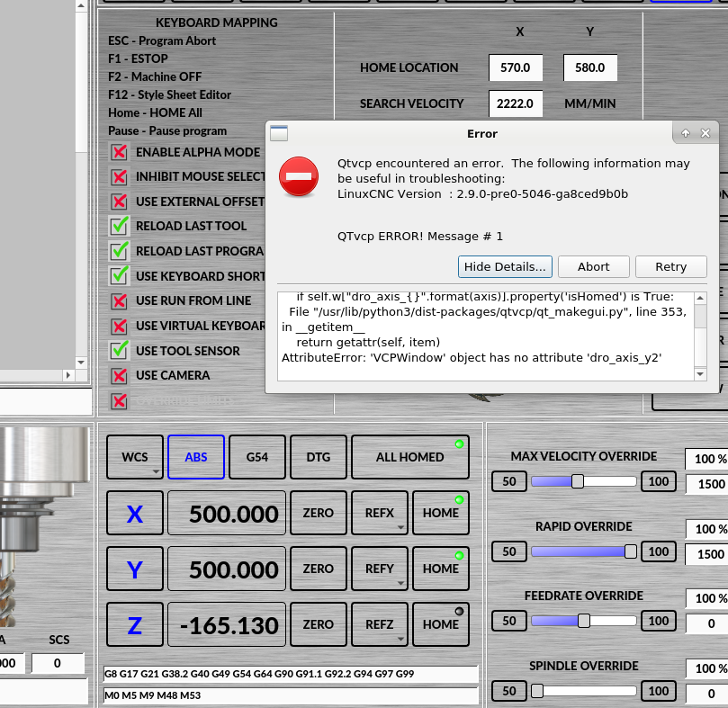Image resolution: width=728 pixels, height=708 pixels.
Task: Click the red error stop icon
Action: click(x=299, y=176)
